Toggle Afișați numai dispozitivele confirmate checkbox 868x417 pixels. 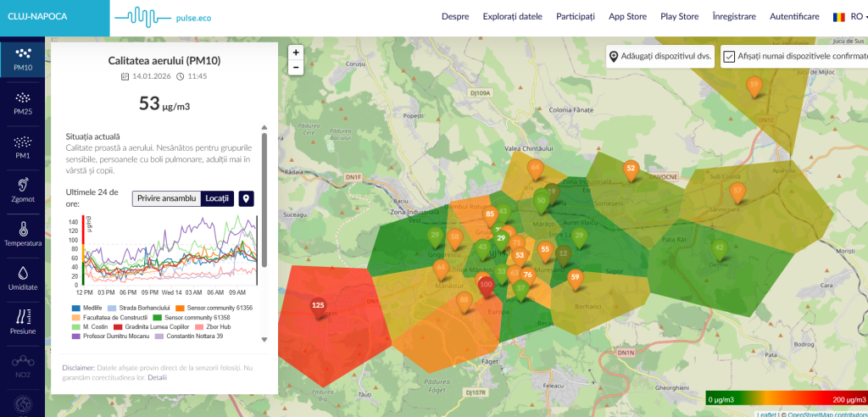point(728,57)
